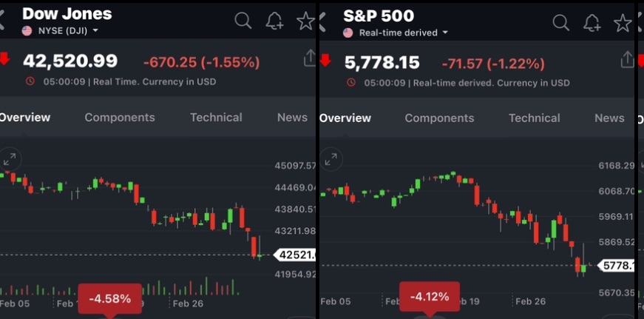Go to the S&P 500 News tab
644x319 pixels.
[609, 118]
